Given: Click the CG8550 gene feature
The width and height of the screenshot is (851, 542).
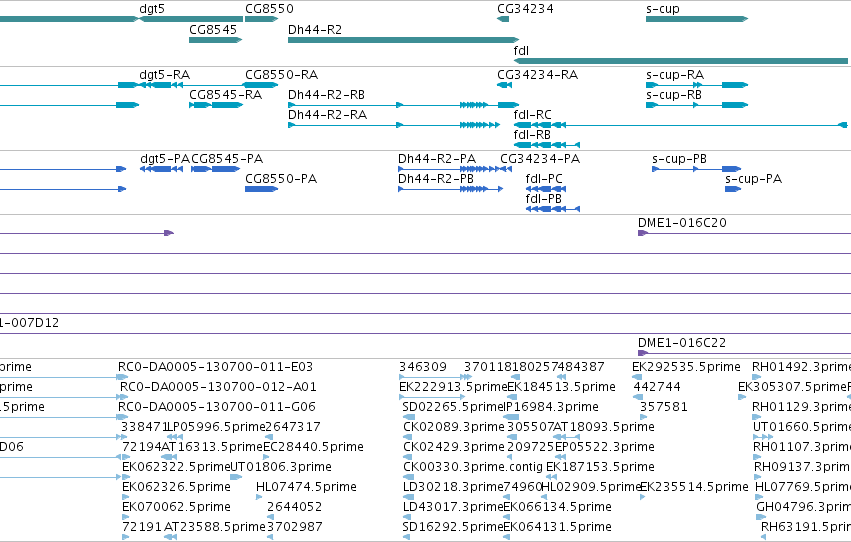Looking at the screenshot, I should click(261, 19).
